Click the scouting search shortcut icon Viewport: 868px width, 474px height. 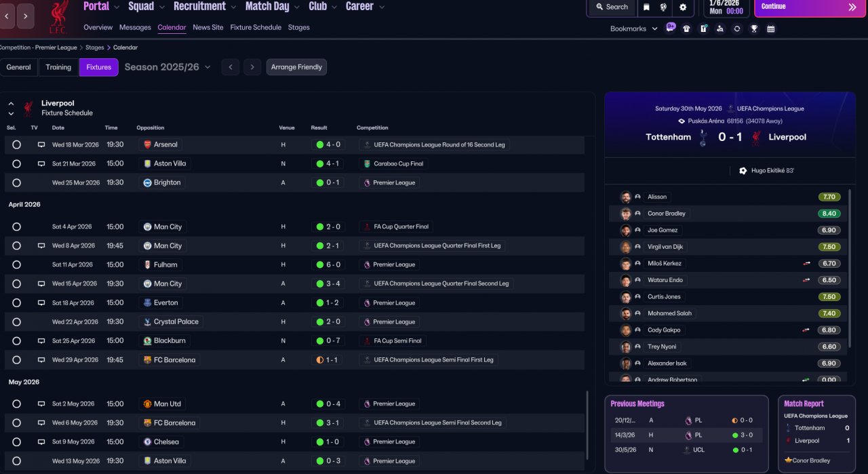719,28
